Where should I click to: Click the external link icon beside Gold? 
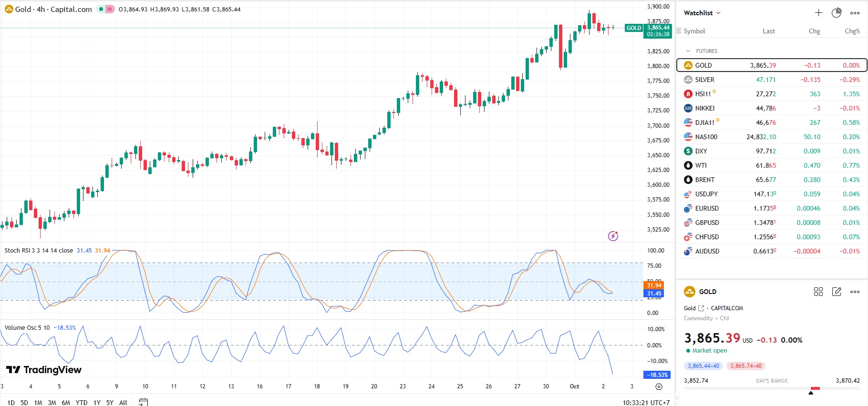point(701,308)
